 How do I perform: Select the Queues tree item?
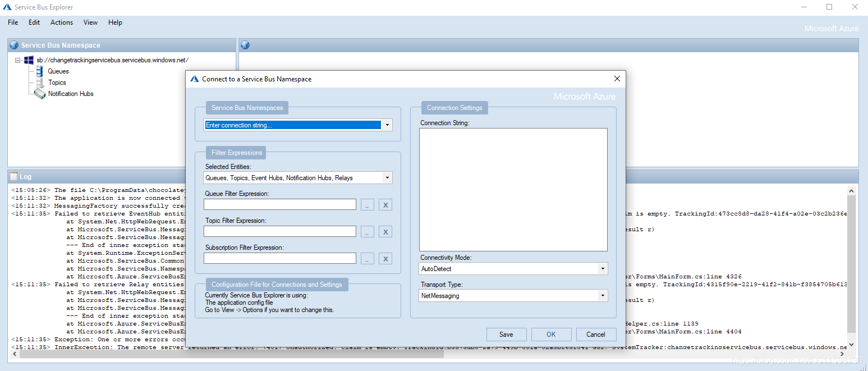pos(58,71)
